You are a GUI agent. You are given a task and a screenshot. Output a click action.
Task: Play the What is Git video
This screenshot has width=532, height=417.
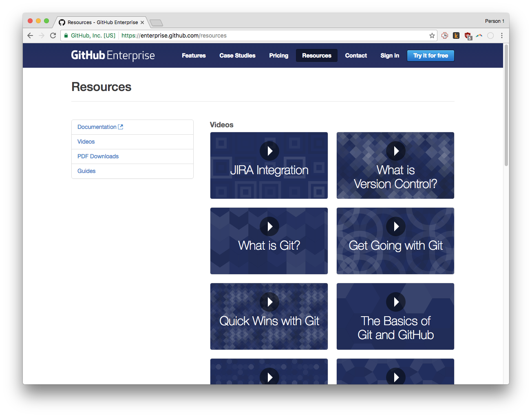(269, 226)
